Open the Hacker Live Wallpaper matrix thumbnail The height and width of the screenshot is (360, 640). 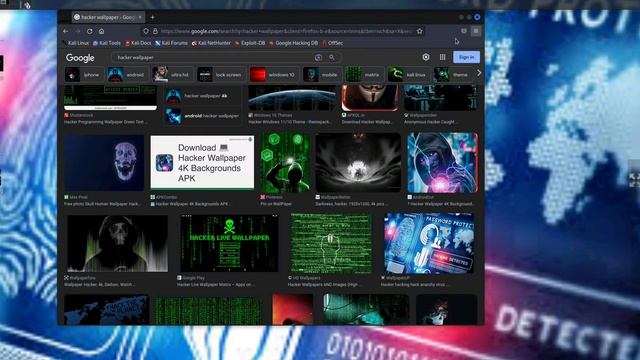tap(229, 243)
